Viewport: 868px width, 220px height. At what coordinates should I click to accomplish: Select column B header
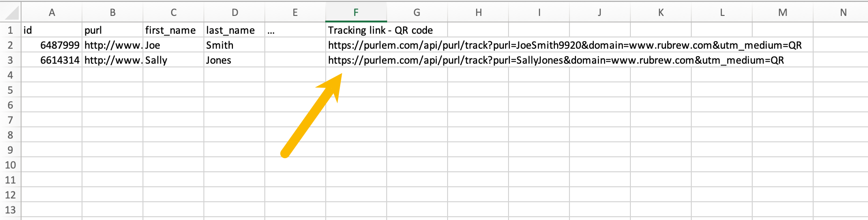click(x=112, y=12)
